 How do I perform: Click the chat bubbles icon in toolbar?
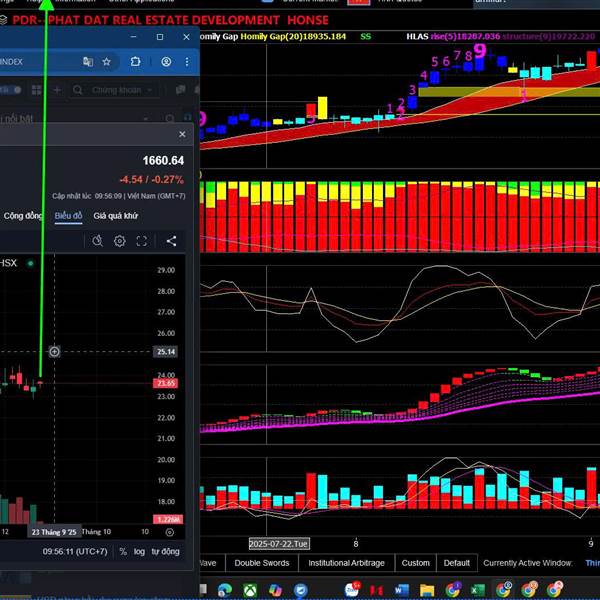(180, 90)
